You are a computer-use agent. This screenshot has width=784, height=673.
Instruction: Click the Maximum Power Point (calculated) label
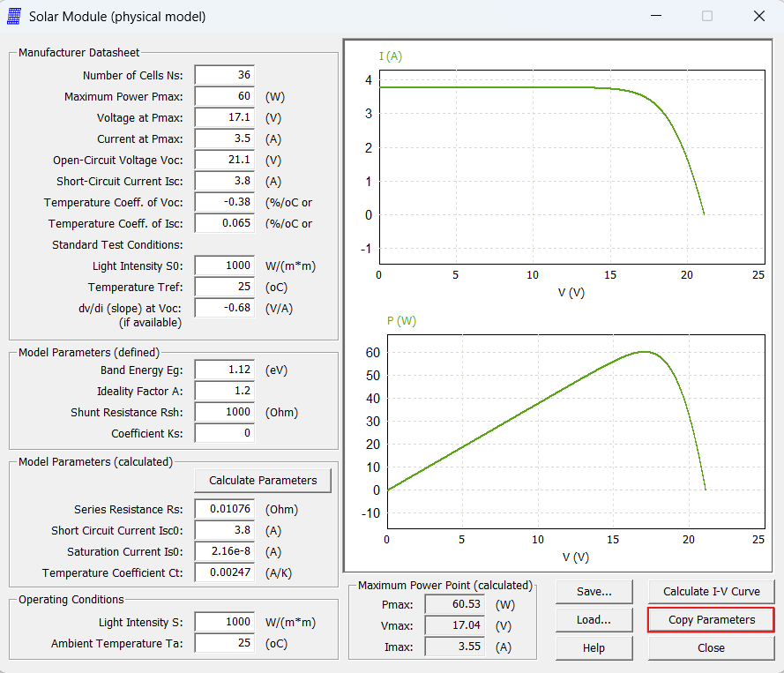point(445,586)
